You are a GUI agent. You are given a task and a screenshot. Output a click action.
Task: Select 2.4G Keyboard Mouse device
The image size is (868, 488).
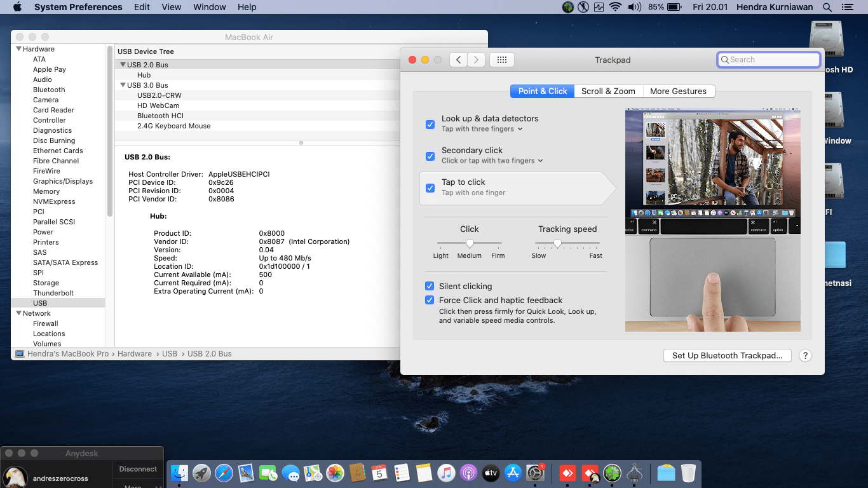point(173,126)
